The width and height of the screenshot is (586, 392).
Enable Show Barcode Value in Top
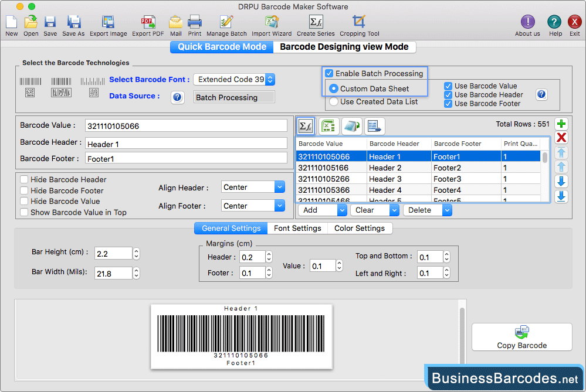[x=24, y=213]
